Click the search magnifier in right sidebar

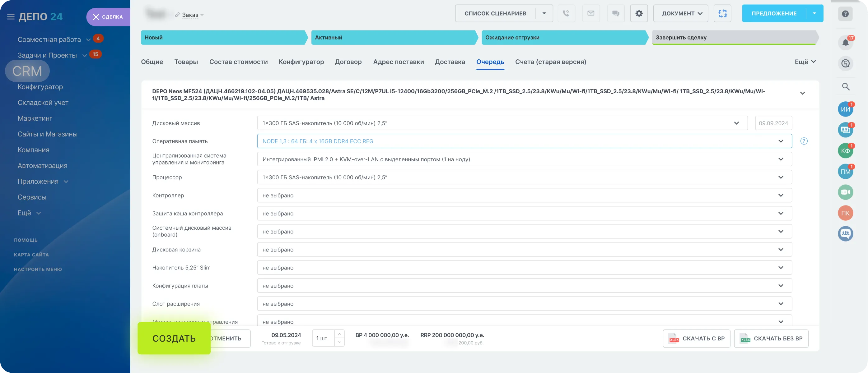[x=845, y=86]
